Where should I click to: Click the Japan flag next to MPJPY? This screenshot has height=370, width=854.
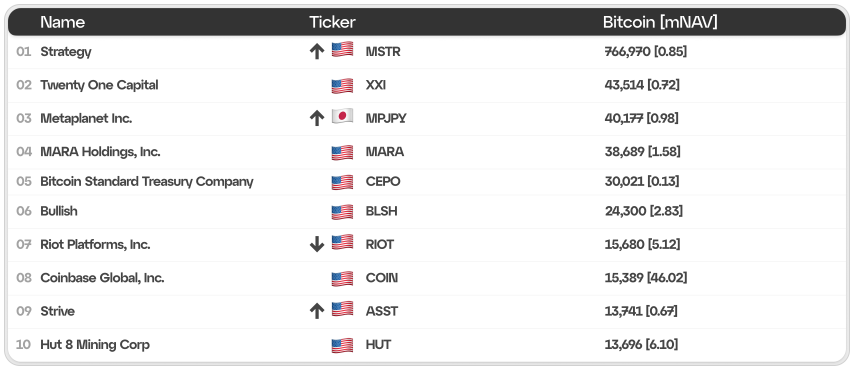click(x=342, y=116)
